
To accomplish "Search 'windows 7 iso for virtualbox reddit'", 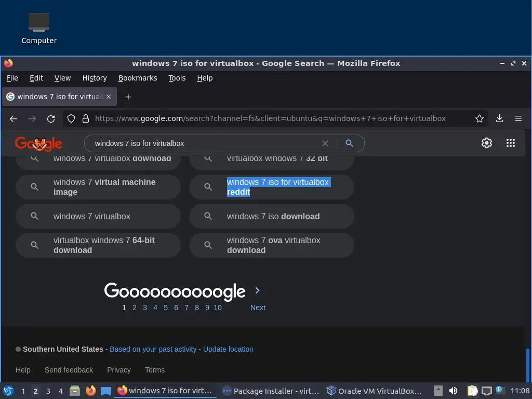I will [x=272, y=187].
